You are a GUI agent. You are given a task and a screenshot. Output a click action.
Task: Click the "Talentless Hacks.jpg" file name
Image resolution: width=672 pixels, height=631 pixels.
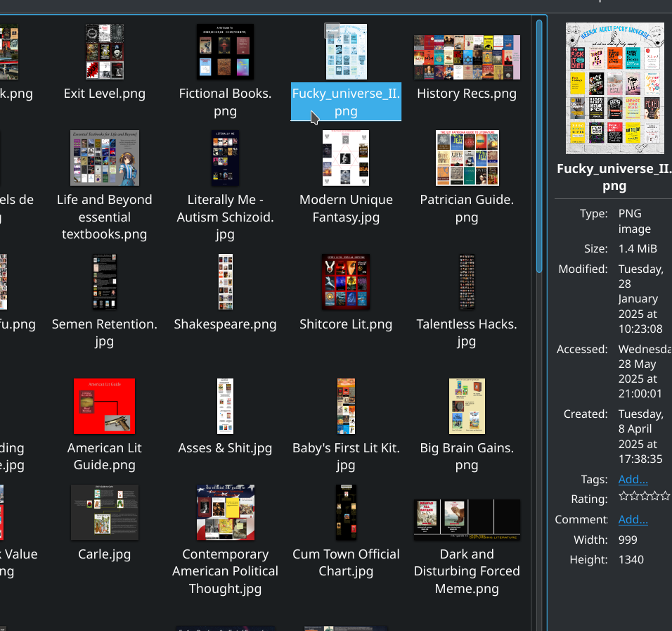(x=467, y=333)
